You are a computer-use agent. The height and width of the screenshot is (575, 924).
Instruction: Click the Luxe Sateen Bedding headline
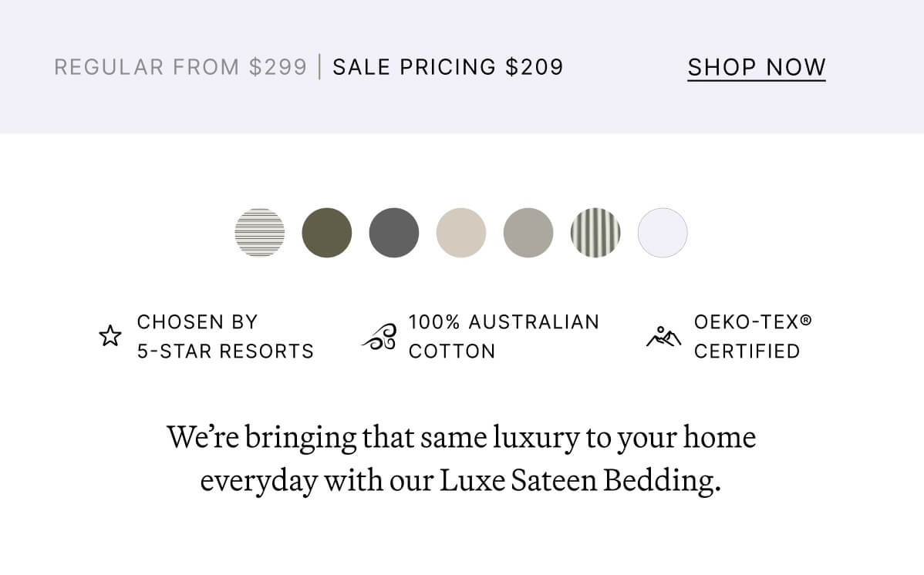click(x=461, y=459)
